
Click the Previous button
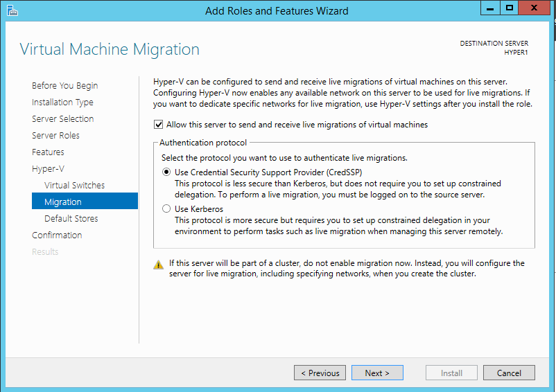[320, 373]
